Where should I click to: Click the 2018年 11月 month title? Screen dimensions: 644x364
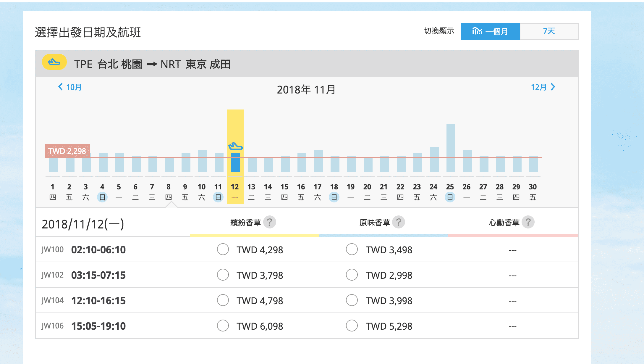tap(306, 89)
